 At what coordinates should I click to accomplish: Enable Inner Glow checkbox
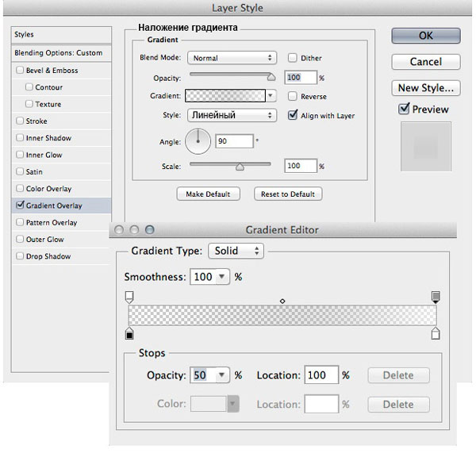click(x=20, y=155)
